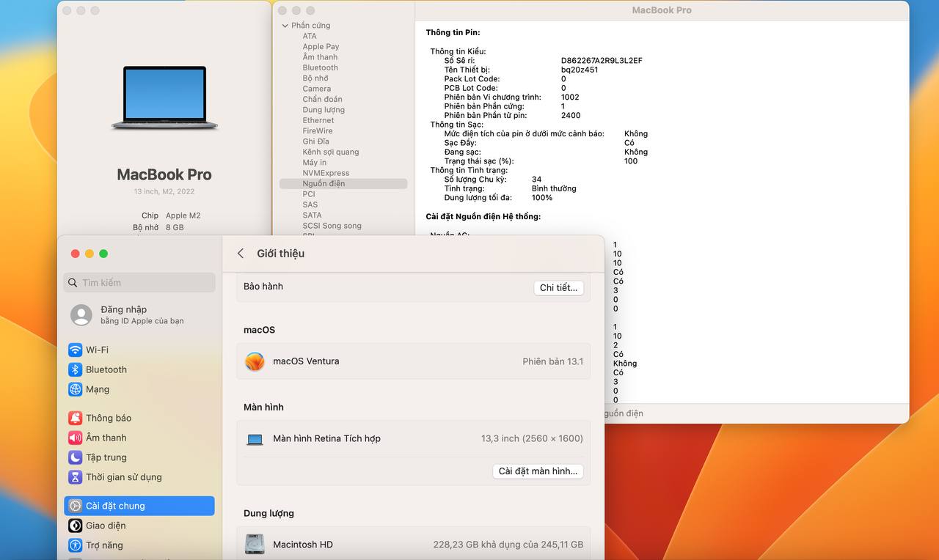Select Apple Pay in hardware tree

pos(321,47)
